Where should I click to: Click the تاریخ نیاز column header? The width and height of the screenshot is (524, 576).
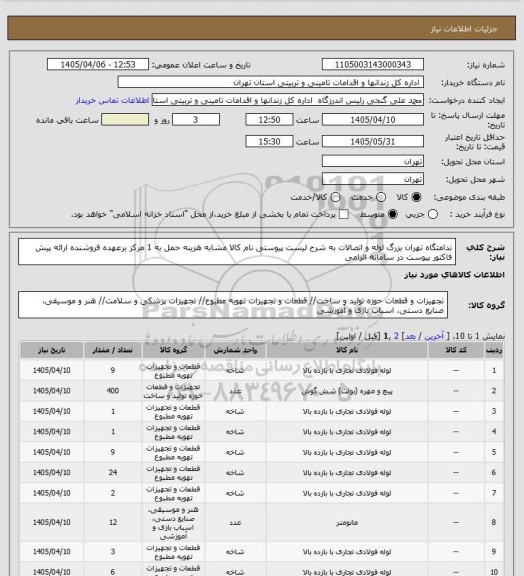click(x=51, y=350)
